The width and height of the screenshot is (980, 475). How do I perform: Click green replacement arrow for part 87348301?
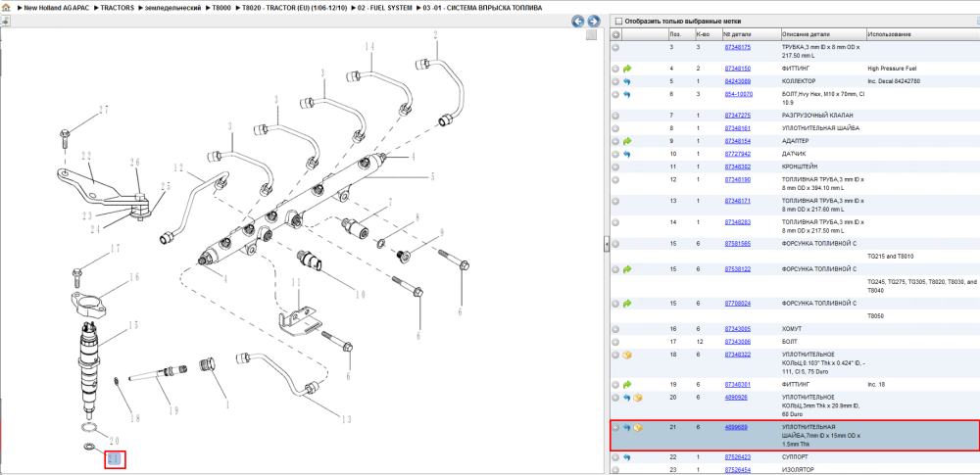[627, 384]
